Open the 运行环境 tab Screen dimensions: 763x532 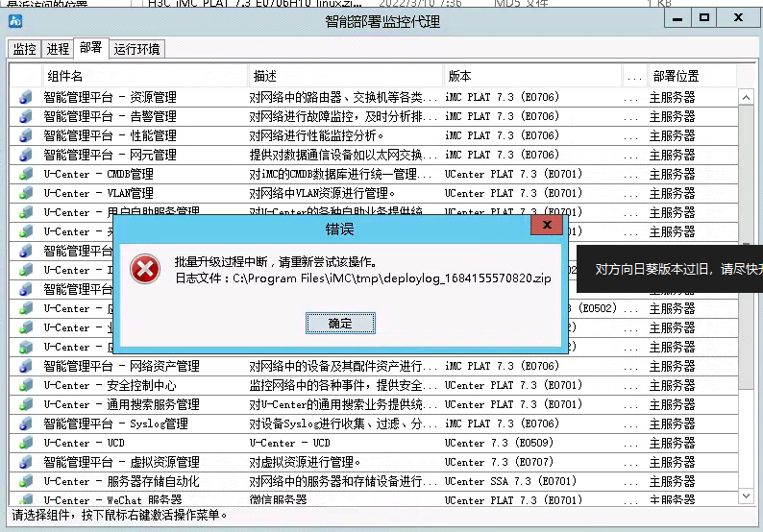tap(136, 49)
